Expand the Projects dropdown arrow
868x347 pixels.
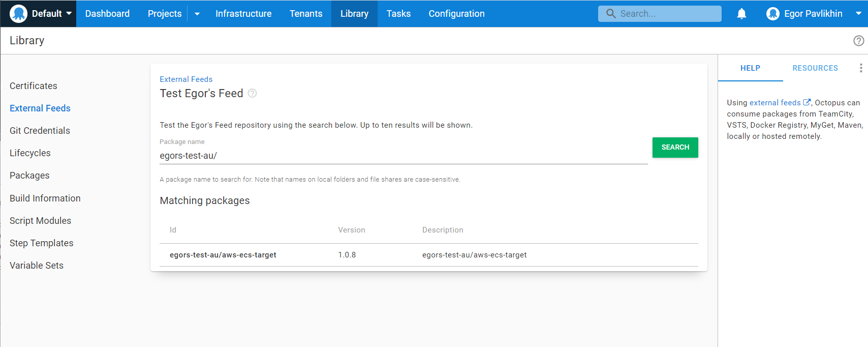[197, 14]
